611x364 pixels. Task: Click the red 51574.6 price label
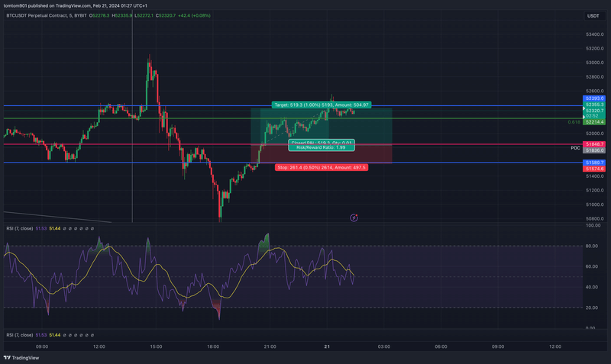point(594,169)
